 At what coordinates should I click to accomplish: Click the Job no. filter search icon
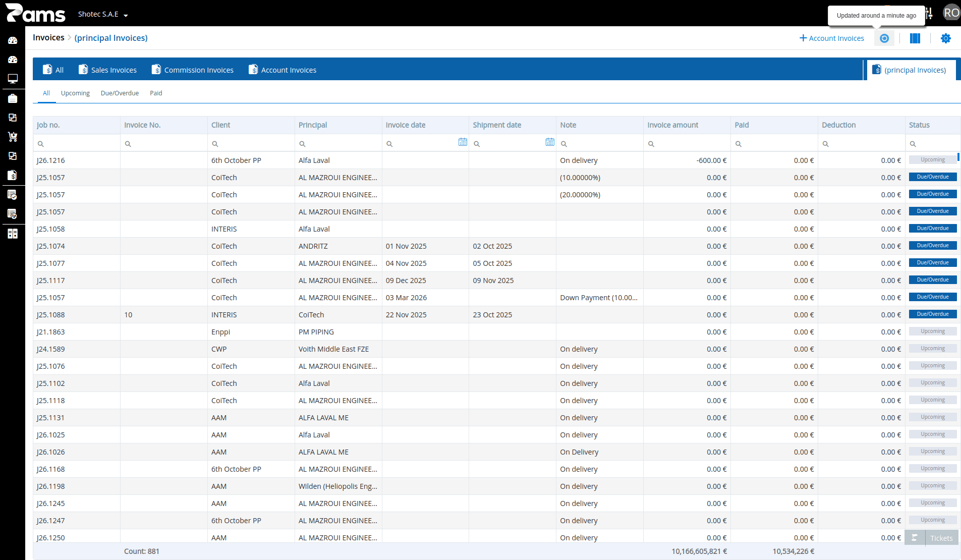click(41, 144)
